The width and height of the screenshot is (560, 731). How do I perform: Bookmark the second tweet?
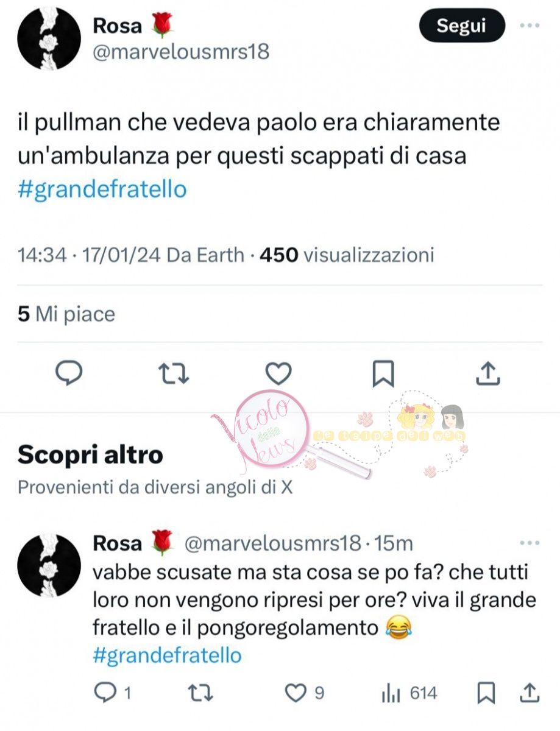(486, 693)
